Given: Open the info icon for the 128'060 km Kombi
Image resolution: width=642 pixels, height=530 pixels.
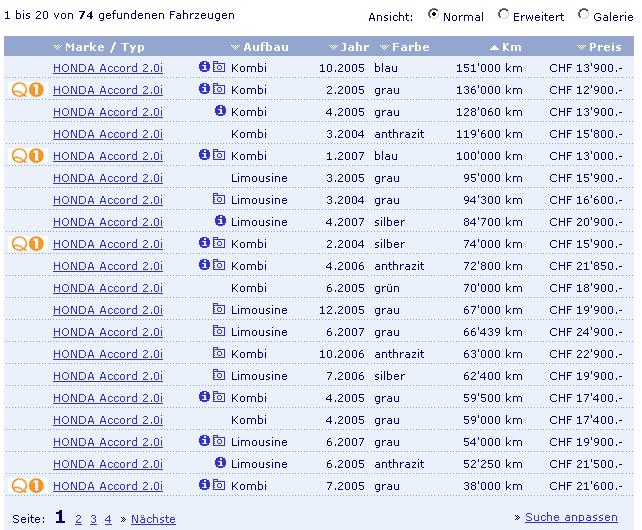Looking at the screenshot, I should pyautogui.click(x=220, y=112).
